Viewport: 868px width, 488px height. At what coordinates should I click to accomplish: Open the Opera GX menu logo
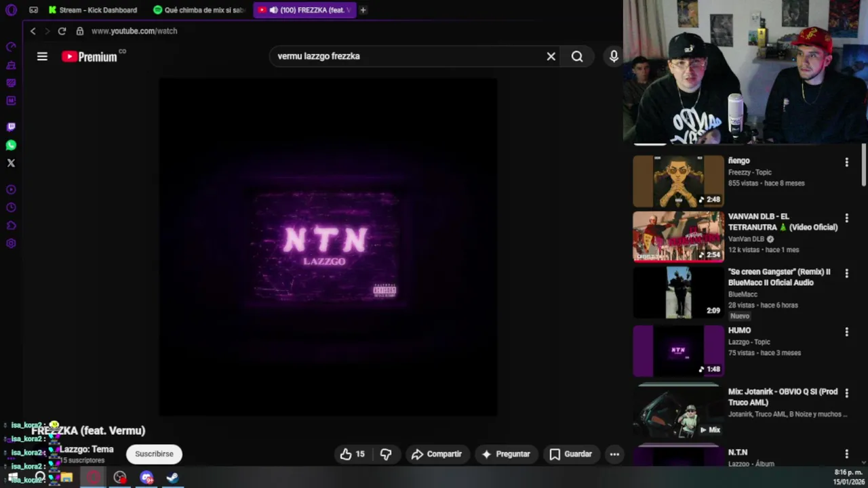click(x=11, y=9)
